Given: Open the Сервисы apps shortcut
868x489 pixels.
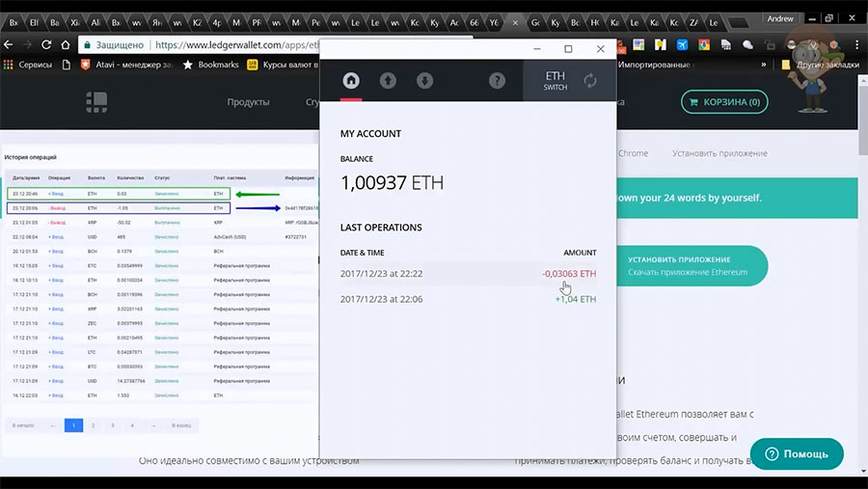Looking at the screenshot, I should pos(28,65).
